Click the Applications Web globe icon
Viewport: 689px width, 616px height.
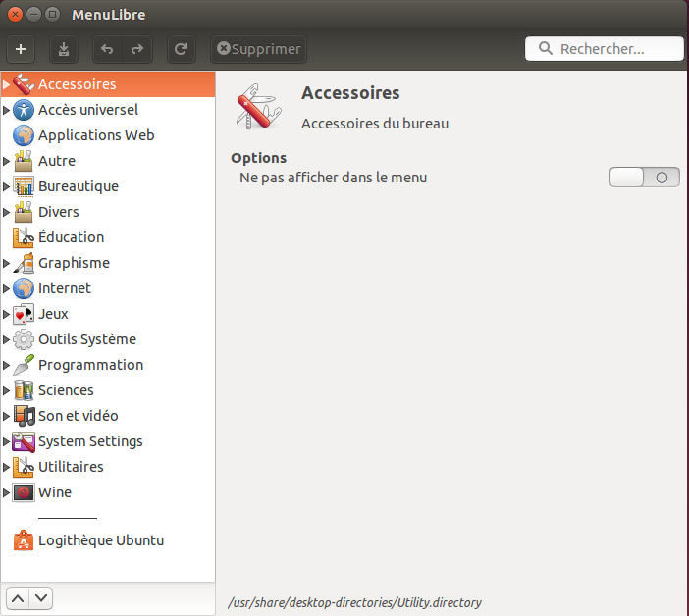click(x=24, y=135)
